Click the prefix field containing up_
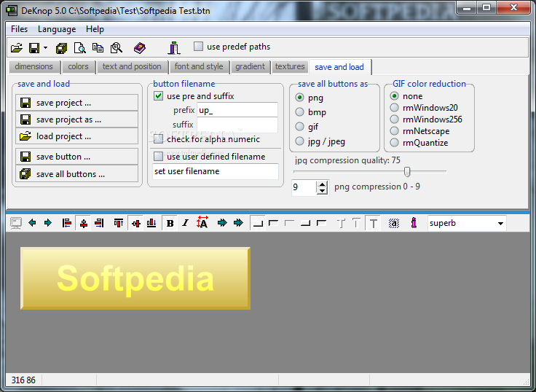 pyautogui.click(x=237, y=110)
